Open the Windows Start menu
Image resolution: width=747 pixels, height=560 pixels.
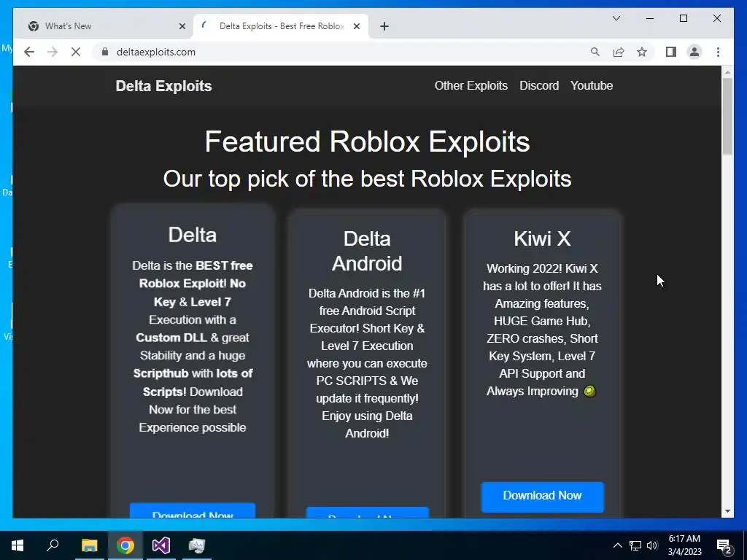18,545
